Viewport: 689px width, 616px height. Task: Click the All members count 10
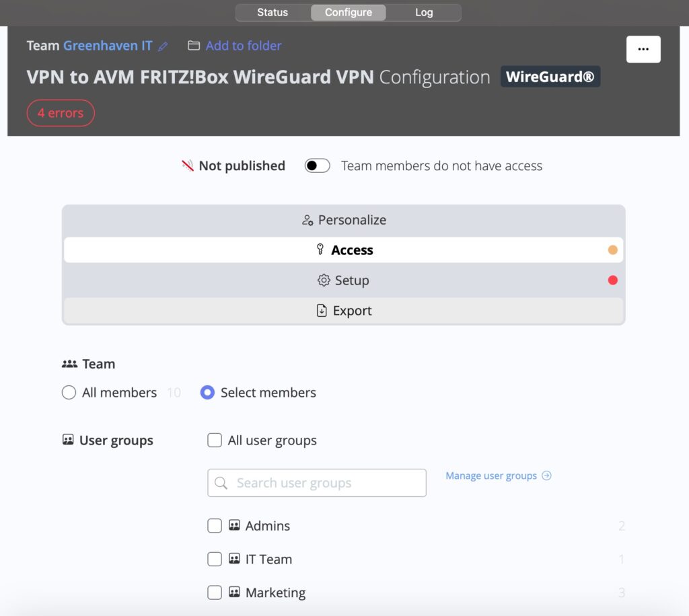tap(174, 392)
